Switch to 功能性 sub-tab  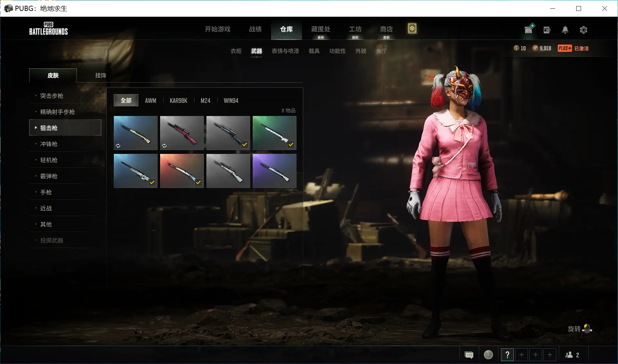337,51
